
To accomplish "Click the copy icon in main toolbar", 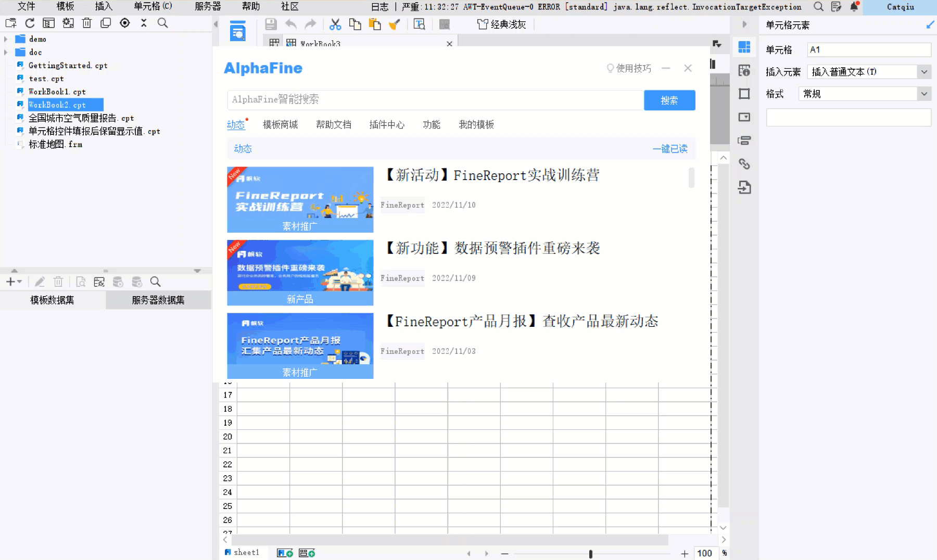I will coord(355,24).
